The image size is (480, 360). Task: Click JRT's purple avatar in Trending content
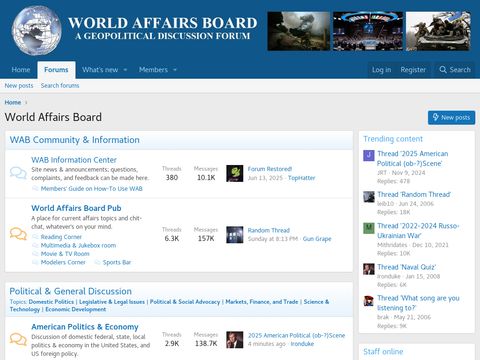pos(369,156)
